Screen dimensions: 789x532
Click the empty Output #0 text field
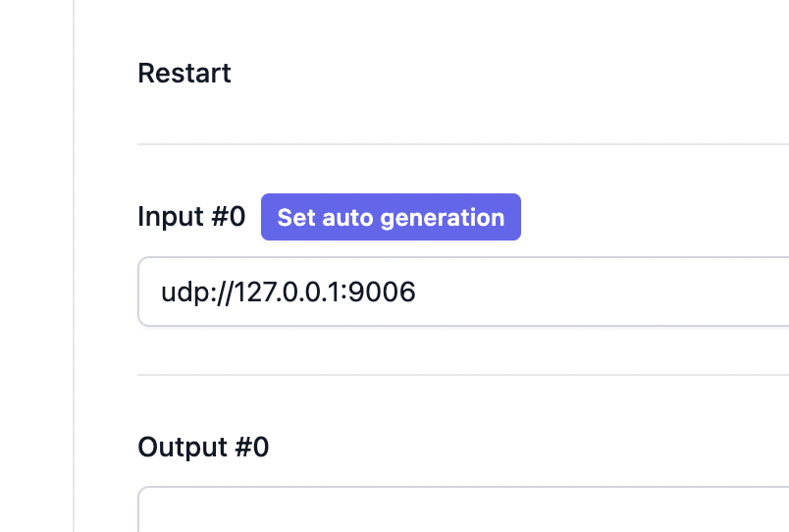pyautogui.click(x=461, y=510)
